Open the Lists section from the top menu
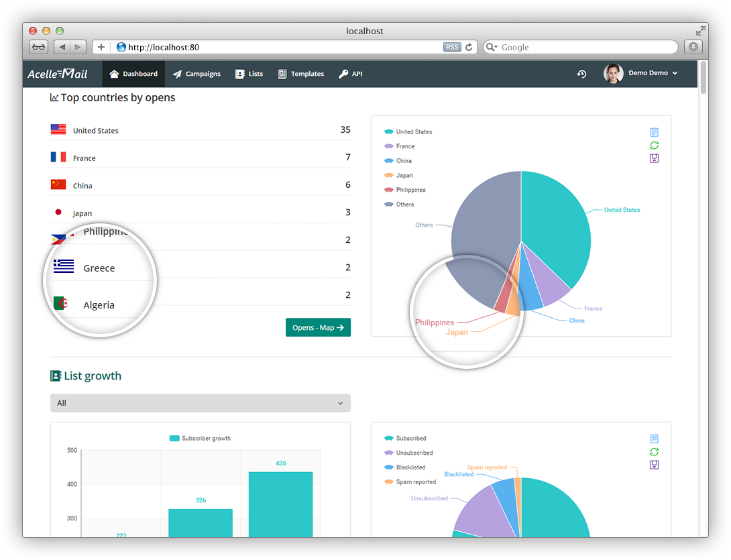The width and height of the screenshot is (731, 560). (x=249, y=74)
